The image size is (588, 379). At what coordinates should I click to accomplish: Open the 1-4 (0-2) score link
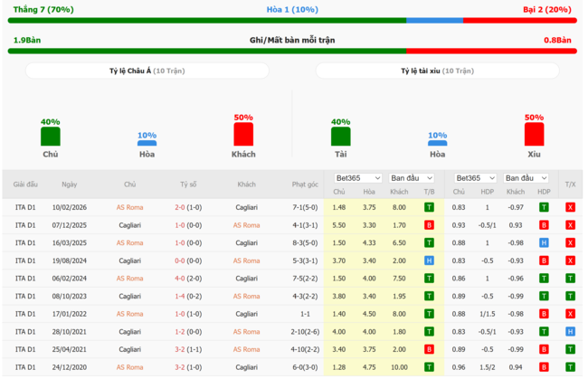tap(188, 296)
